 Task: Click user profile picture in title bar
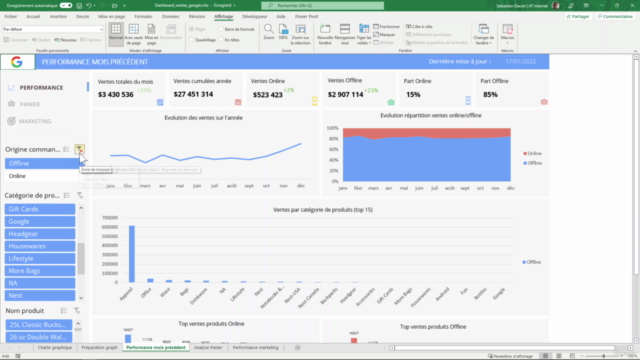click(x=556, y=6)
